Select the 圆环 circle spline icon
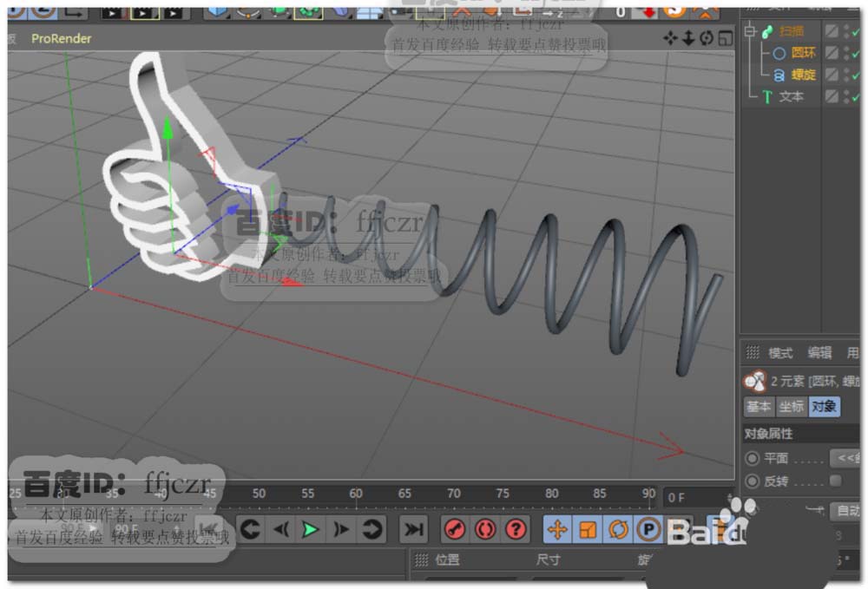868x589 pixels. click(x=779, y=53)
